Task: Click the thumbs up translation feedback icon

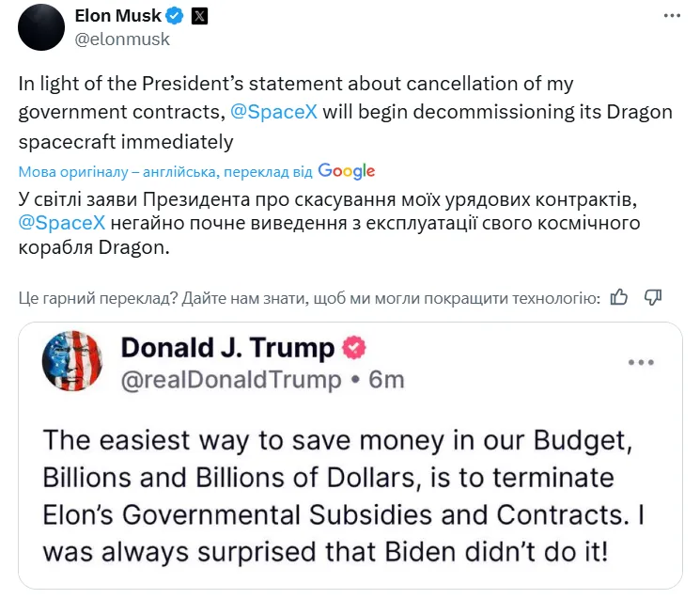Action: coord(619,298)
